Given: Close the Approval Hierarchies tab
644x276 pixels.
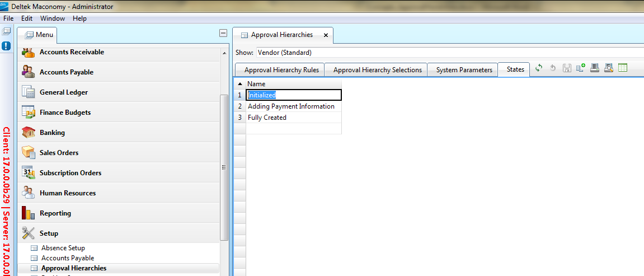Looking at the screenshot, I should pyautogui.click(x=326, y=35).
